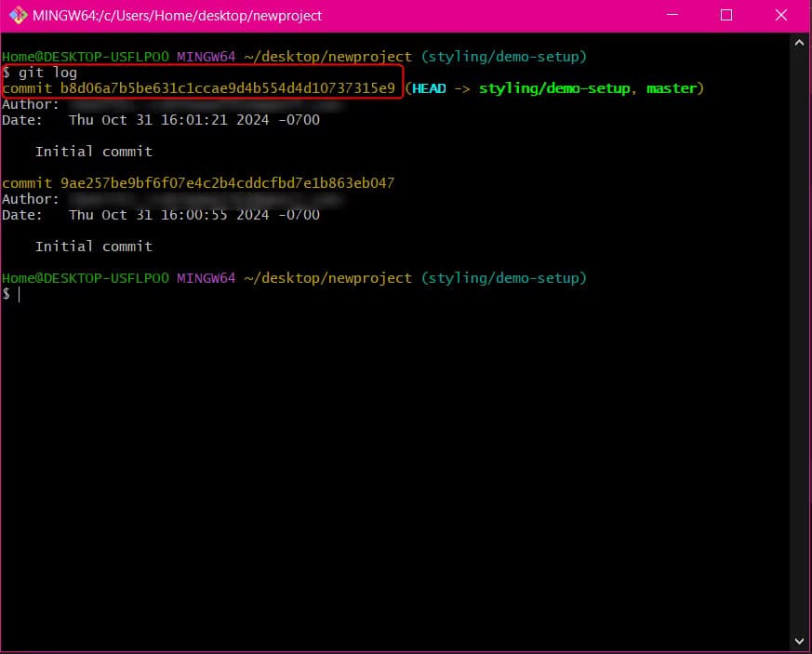Screen dimensions: 812x654
Task: Click the 16:01:21 commit date line
Action: [193, 120]
